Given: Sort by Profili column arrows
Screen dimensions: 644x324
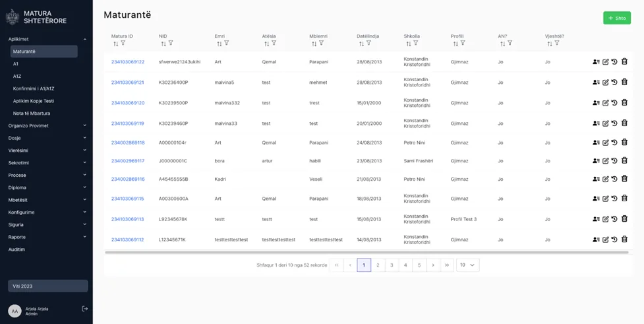Looking at the screenshot, I should tap(455, 44).
